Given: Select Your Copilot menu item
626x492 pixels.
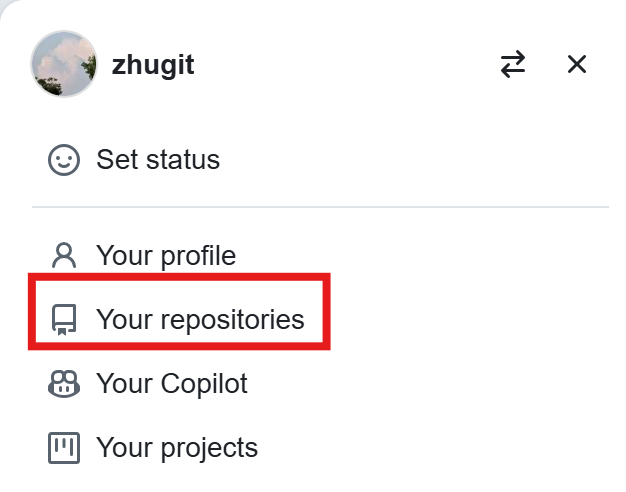Looking at the screenshot, I should pyautogui.click(x=319, y=384).
